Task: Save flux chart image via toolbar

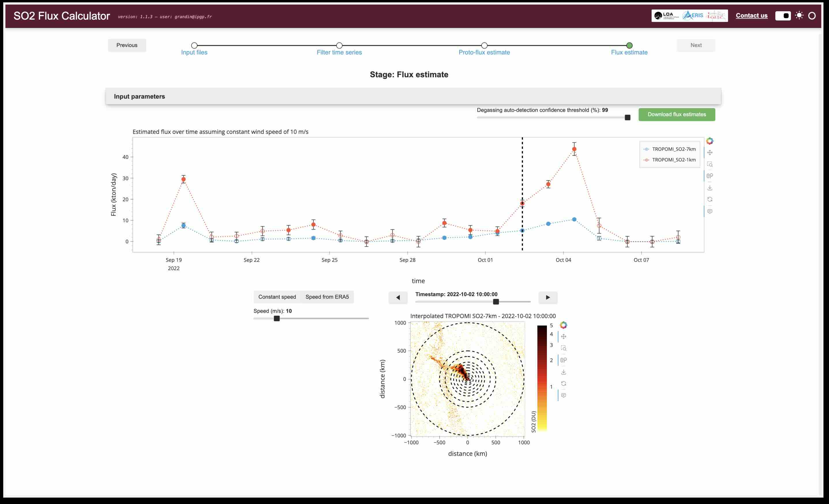Action: (x=710, y=188)
